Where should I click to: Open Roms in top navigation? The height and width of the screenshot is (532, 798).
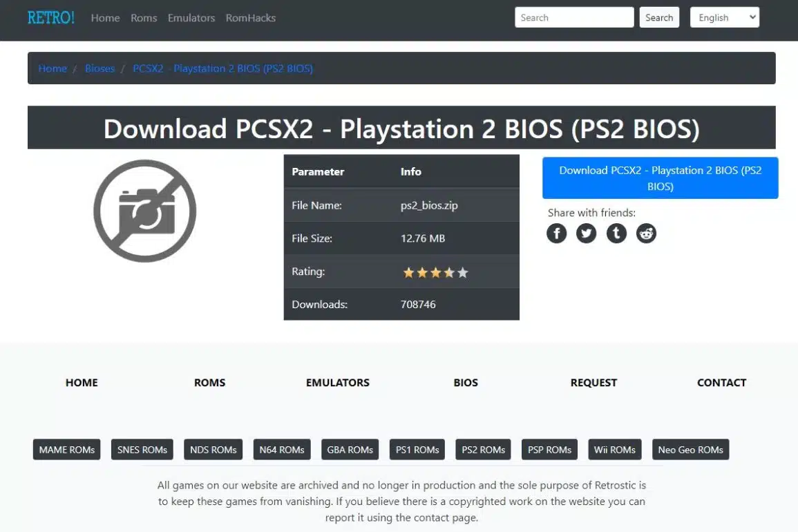(144, 18)
